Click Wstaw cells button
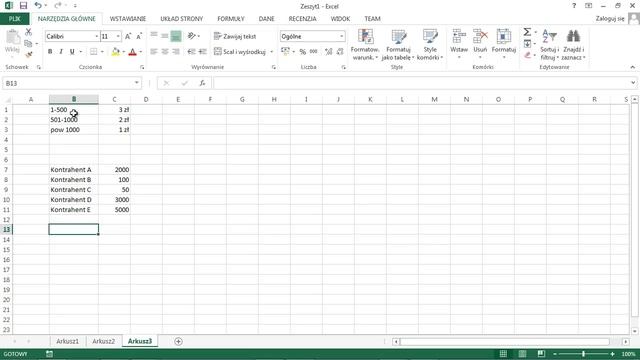Screen dimensions: 640x360 459,44
